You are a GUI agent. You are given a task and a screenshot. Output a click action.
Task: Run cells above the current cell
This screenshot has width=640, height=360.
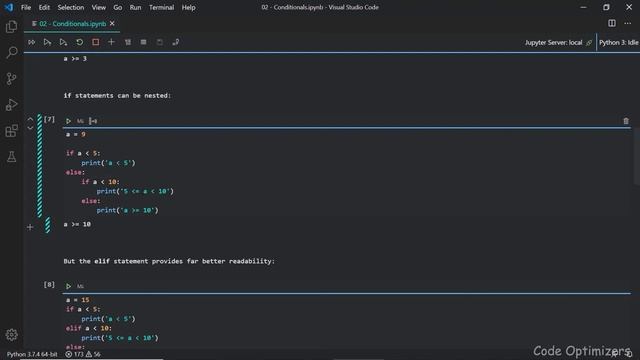click(47, 42)
